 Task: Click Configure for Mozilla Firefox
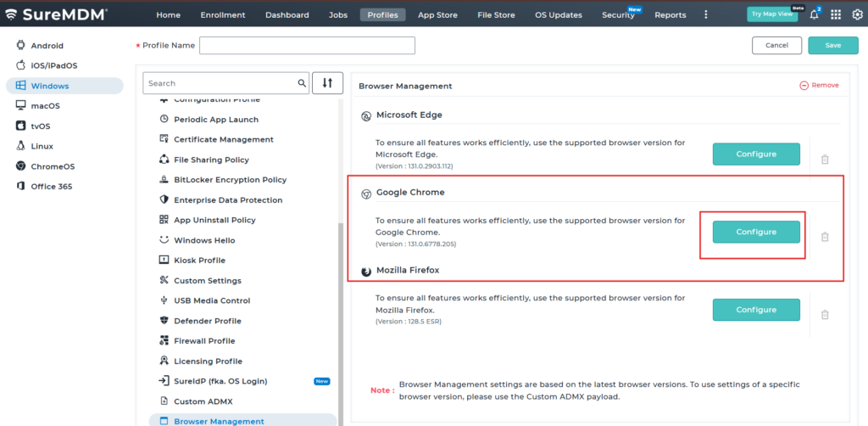(x=756, y=310)
